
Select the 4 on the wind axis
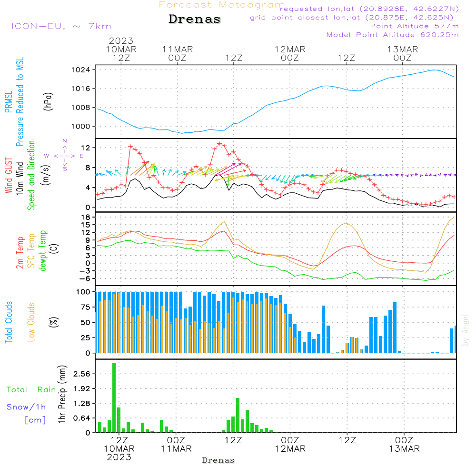pyautogui.click(x=88, y=188)
